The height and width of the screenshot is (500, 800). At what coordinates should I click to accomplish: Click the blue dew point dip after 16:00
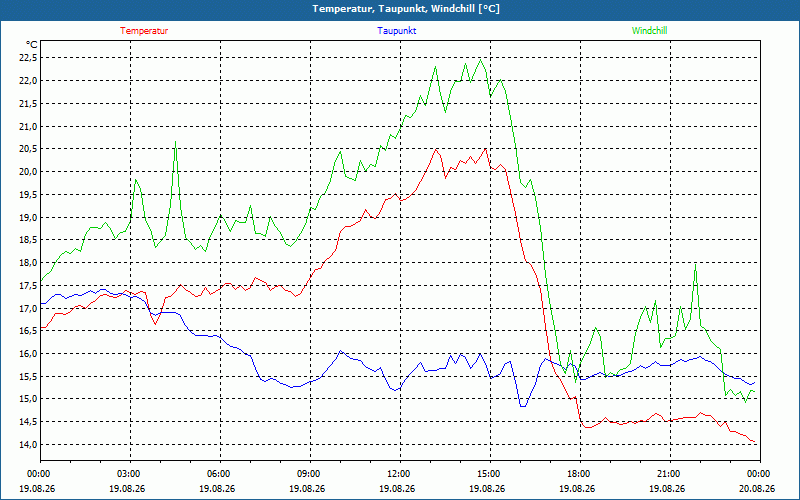tap(523, 406)
